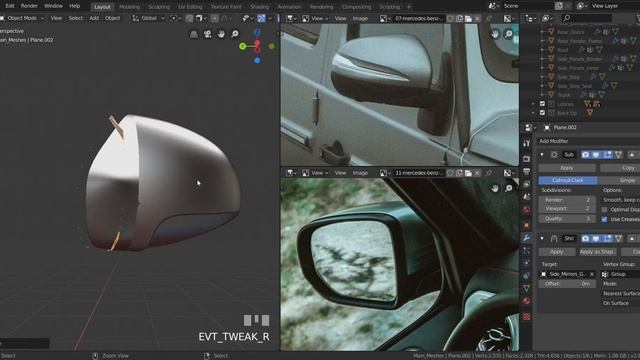Click the zoom icon in upper image editor
The image size is (640, 360).
tap(509, 34)
